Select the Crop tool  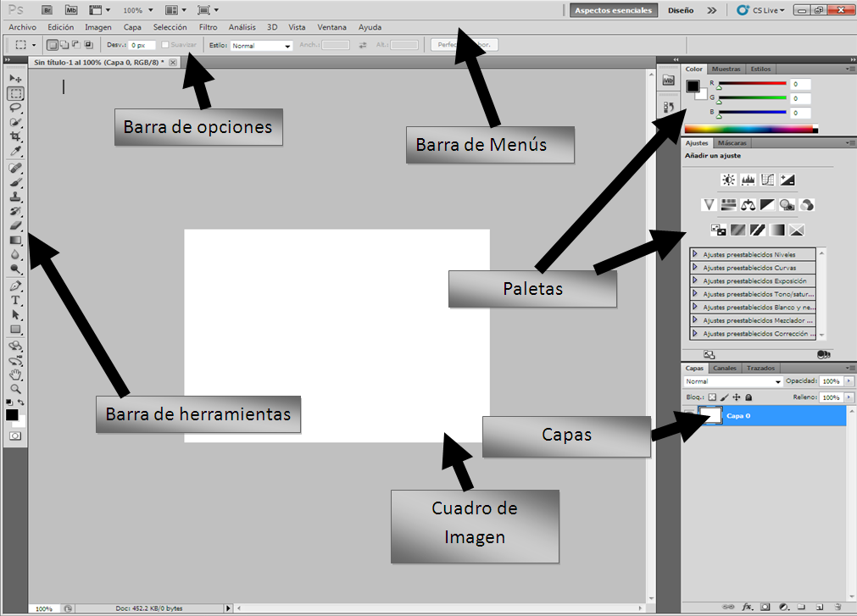[15, 136]
